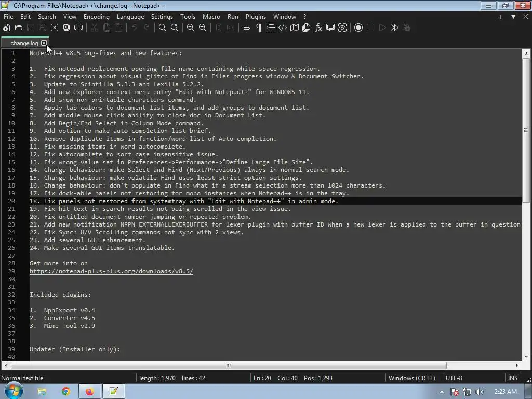Open the Plugins menu
The image size is (532, 399).
(x=256, y=16)
